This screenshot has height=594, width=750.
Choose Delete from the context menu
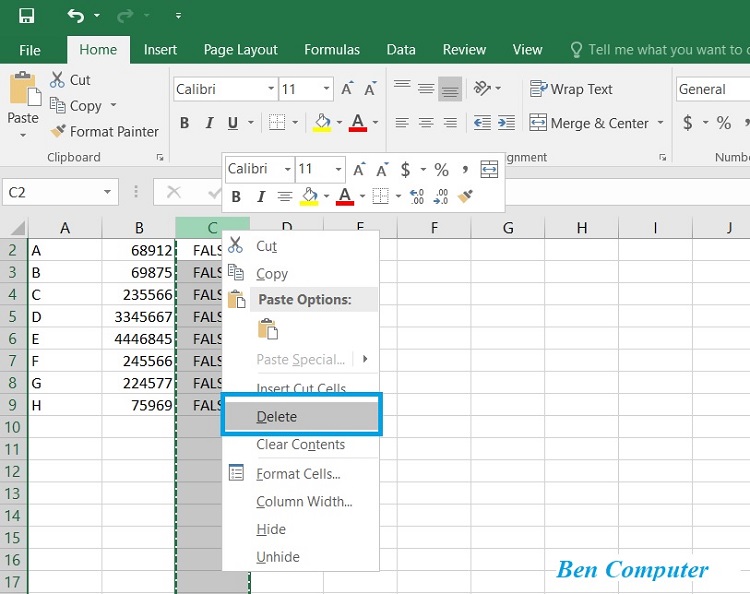[x=301, y=416]
